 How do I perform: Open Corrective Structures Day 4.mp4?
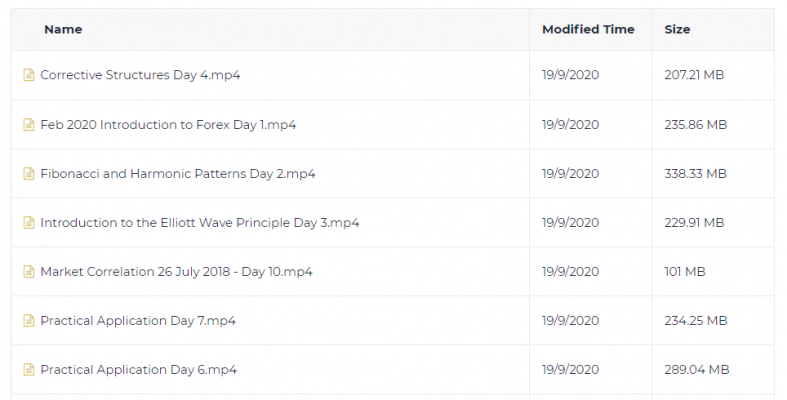click(140, 75)
